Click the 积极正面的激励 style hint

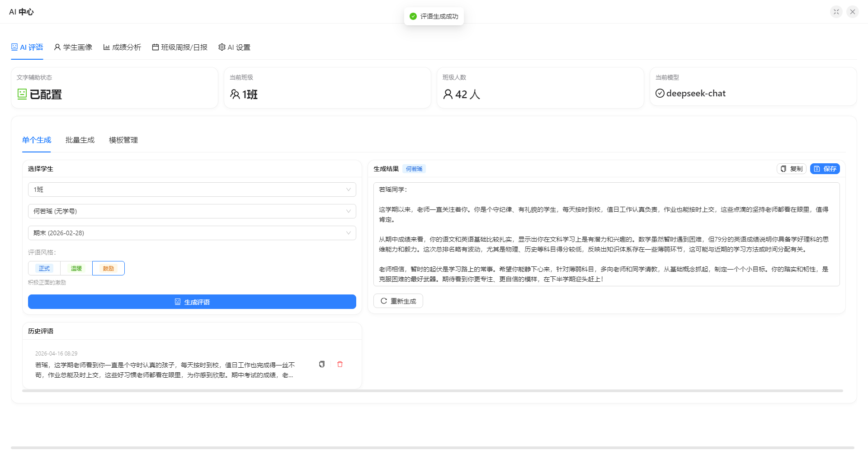47,282
